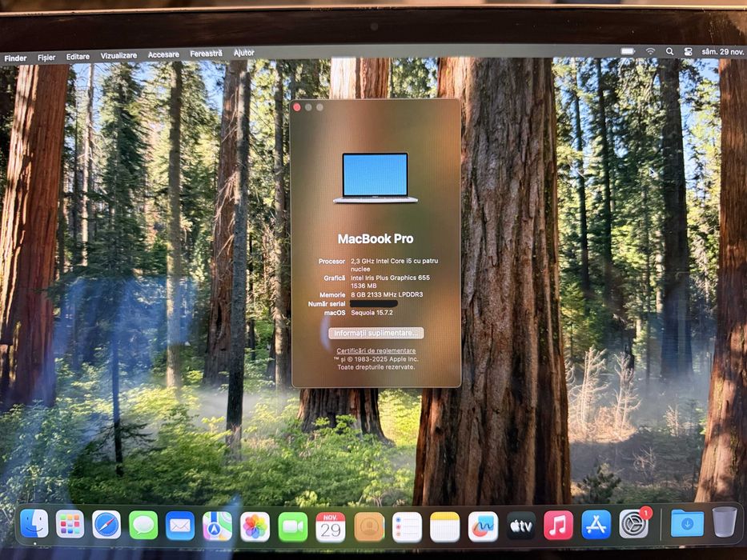The width and height of the screenshot is (747, 560).
Task: Launch Freeform from the Dock
Action: 483,526
